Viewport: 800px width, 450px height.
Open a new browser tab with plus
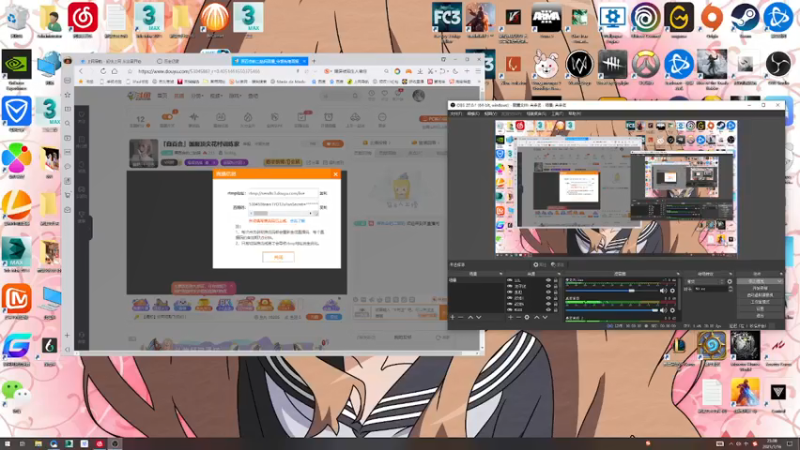(314, 61)
